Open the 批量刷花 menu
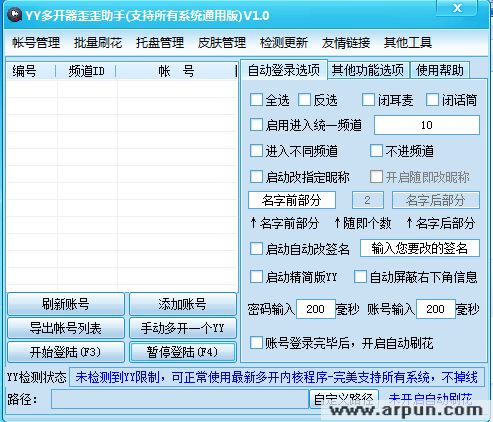The width and height of the screenshot is (493, 422). point(98,43)
